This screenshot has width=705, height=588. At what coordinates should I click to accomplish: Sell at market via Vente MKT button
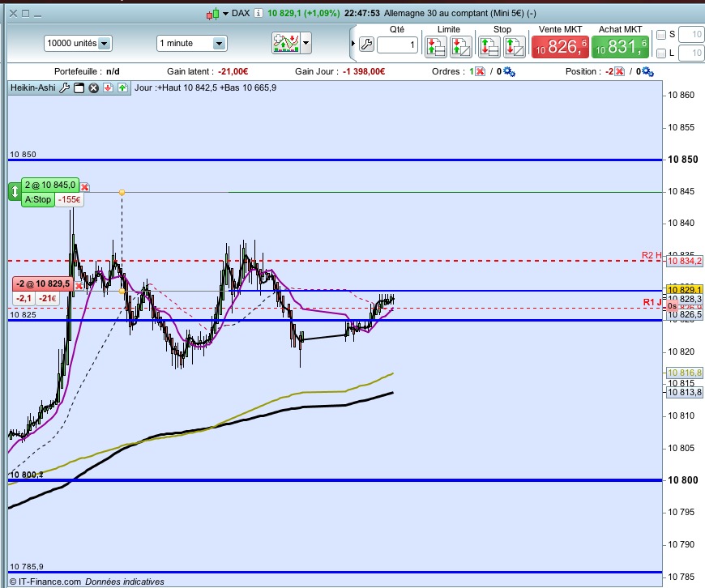coord(560,47)
